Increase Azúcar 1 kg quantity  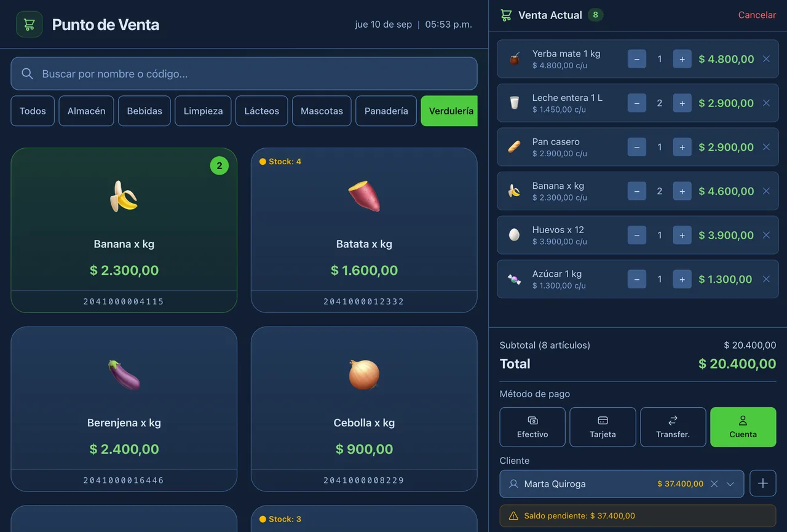click(682, 279)
